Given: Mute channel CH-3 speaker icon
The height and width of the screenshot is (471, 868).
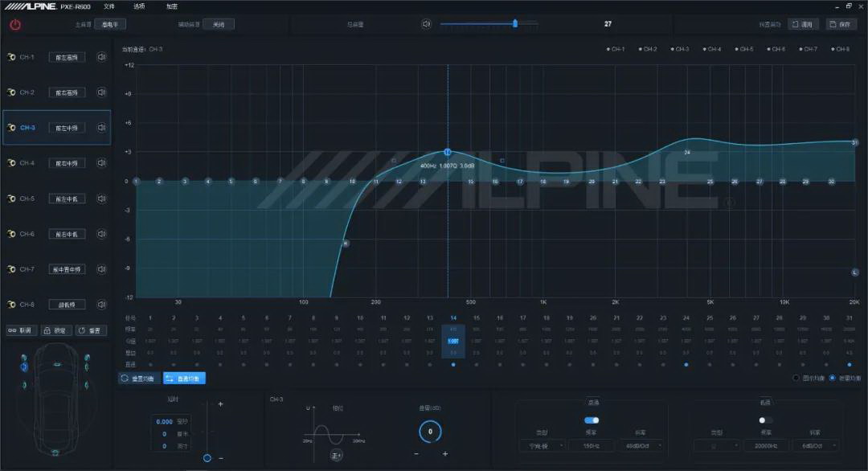Looking at the screenshot, I should point(101,128).
